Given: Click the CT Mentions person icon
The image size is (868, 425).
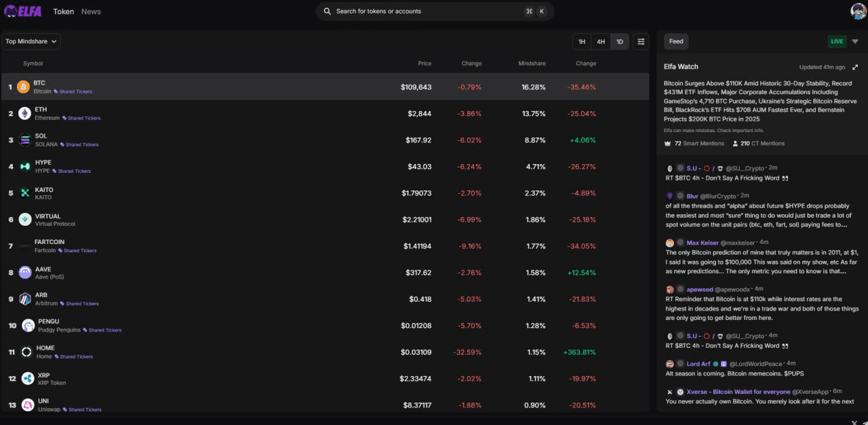Looking at the screenshot, I should click(x=735, y=144).
